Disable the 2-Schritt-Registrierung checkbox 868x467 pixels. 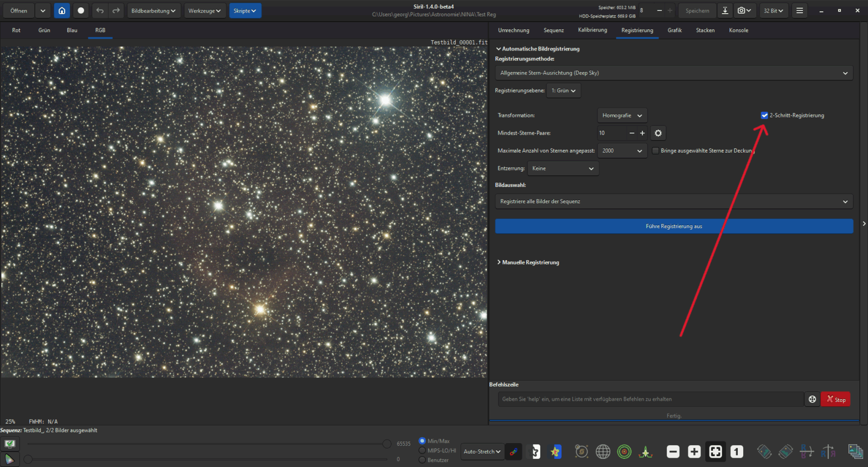[764, 115]
